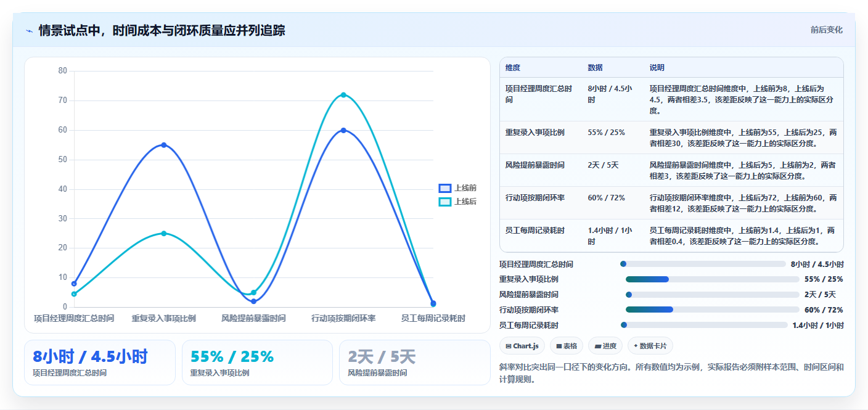Click the y-axis value 80

point(63,70)
